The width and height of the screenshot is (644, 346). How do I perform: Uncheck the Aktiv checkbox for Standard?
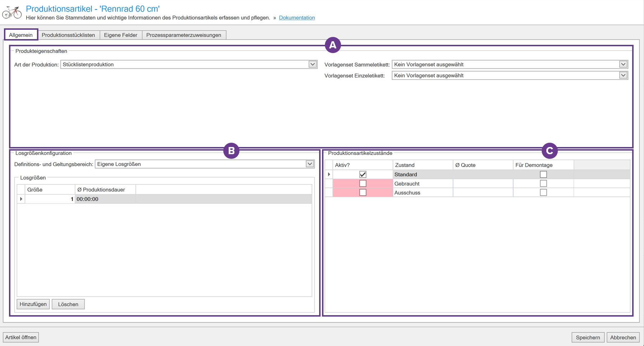(x=363, y=175)
